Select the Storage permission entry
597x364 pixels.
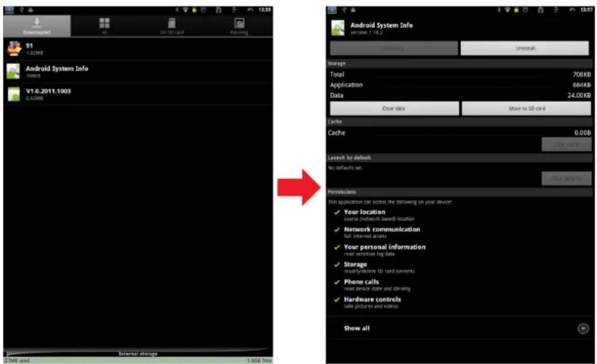[379, 268]
